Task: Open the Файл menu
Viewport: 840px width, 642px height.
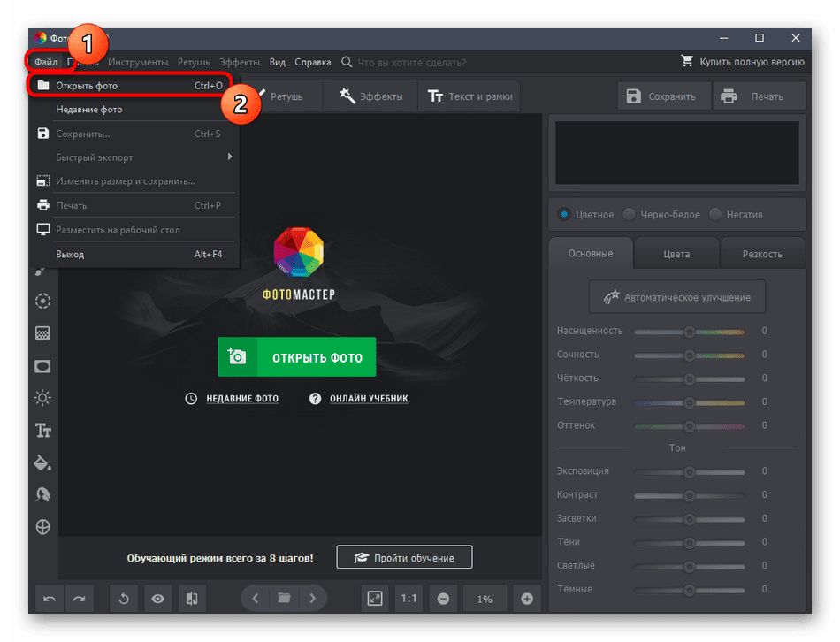Action: click(x=46, y=62)
